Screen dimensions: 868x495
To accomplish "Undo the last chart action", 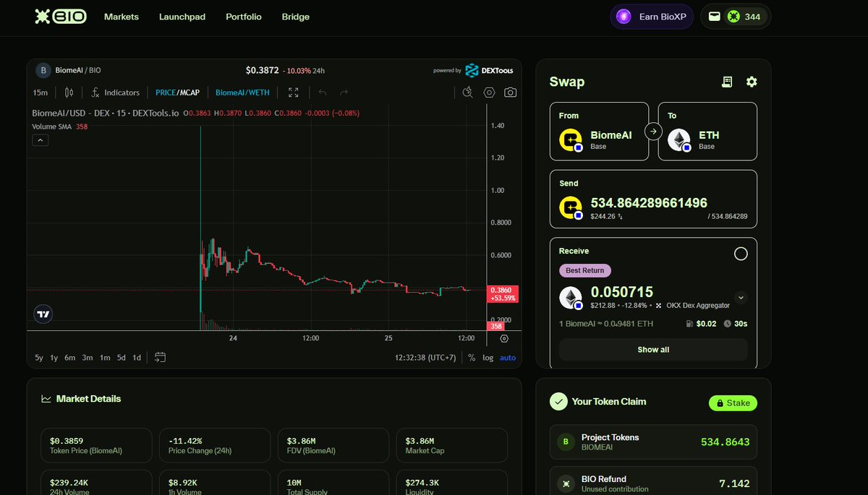I will point(323,92).
